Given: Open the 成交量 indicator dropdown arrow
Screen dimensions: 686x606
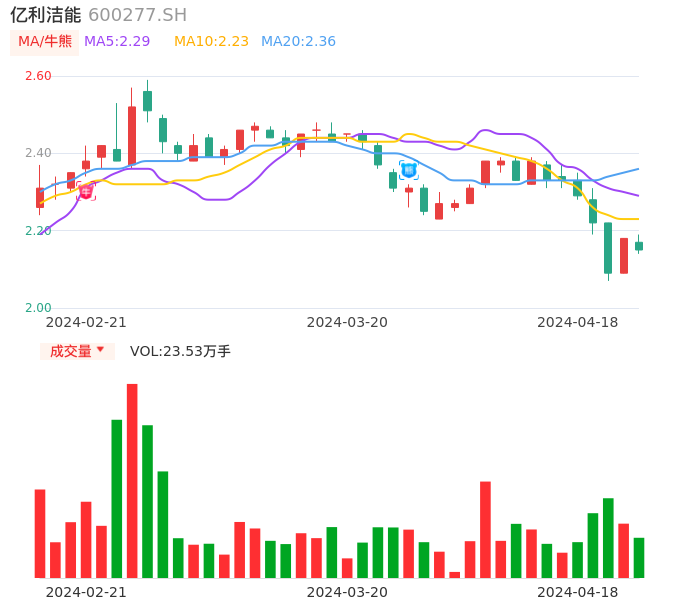Looking at the screenshot, I should click(100, 350).
